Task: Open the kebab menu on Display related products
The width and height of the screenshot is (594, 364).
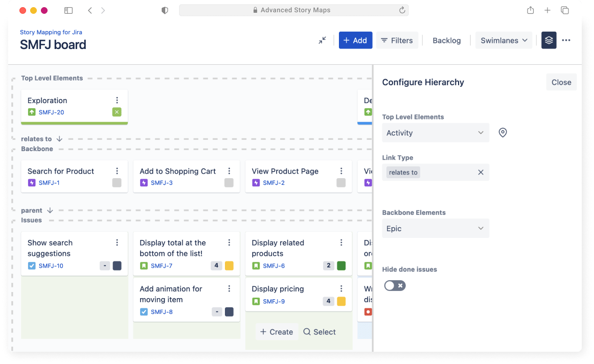Action: (x=341, y=242)
